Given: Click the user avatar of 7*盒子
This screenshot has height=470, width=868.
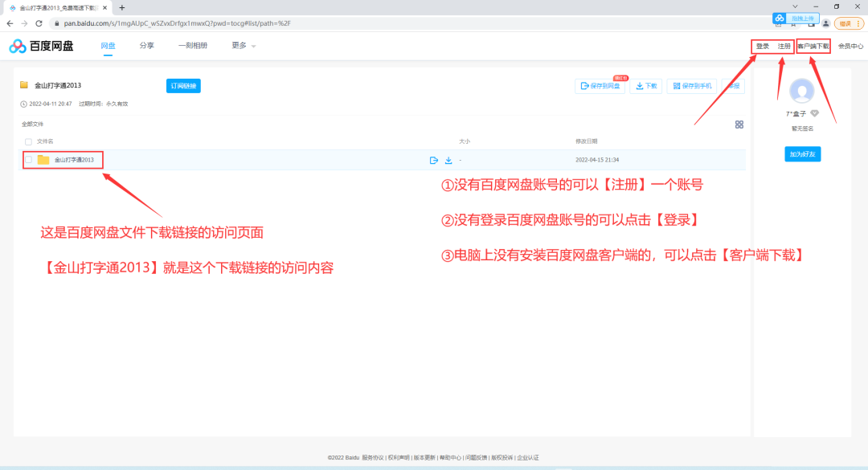Looking at the screenshot, I should pos(802,92).
